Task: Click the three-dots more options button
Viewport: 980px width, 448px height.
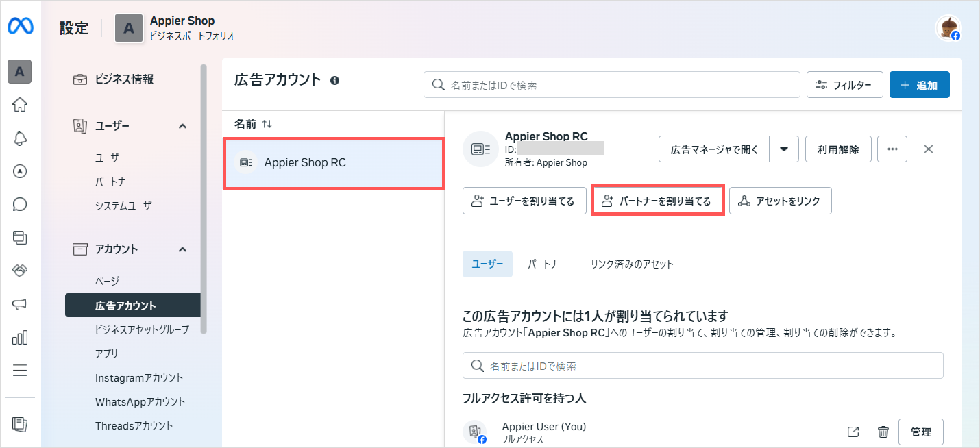Action: [892, 149]
